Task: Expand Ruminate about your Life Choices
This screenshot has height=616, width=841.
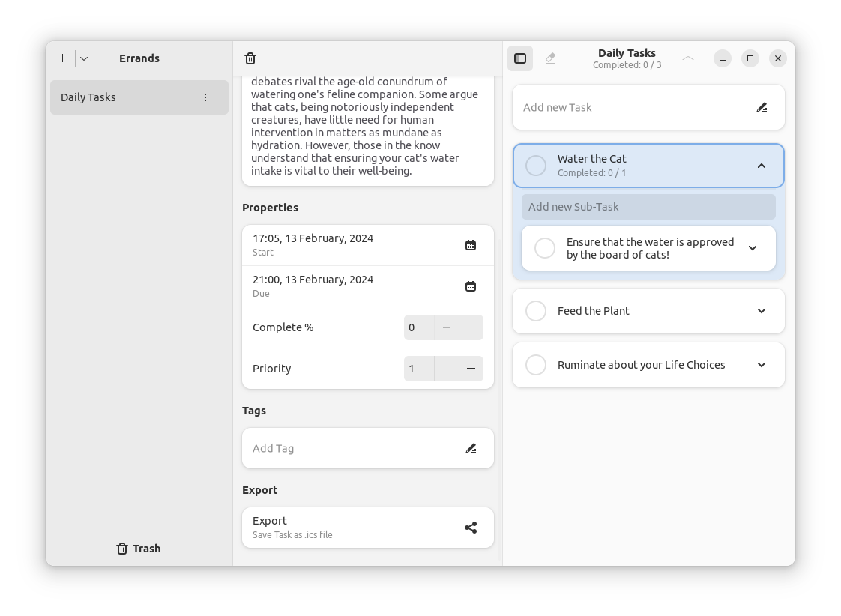Action: click(x=761, y=365)
